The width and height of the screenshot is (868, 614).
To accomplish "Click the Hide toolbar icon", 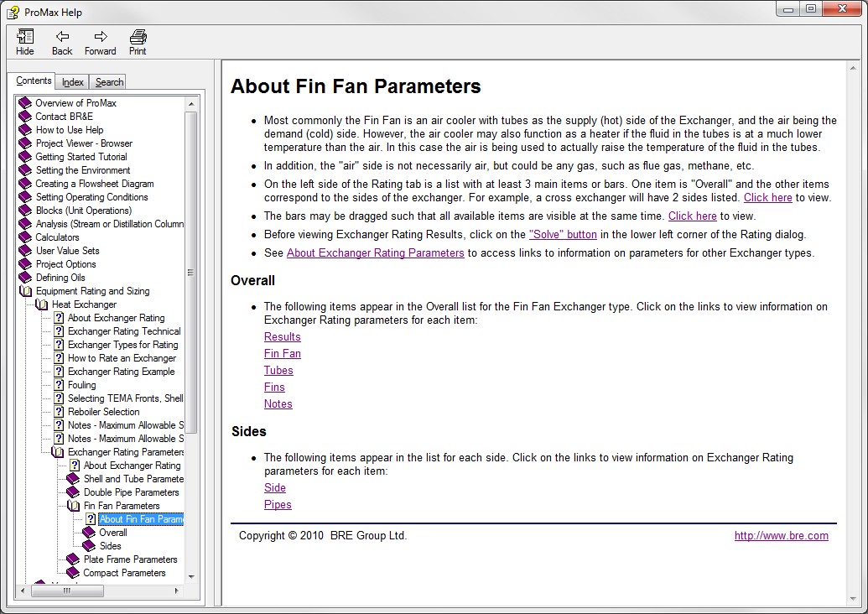I will pos(24,37).
